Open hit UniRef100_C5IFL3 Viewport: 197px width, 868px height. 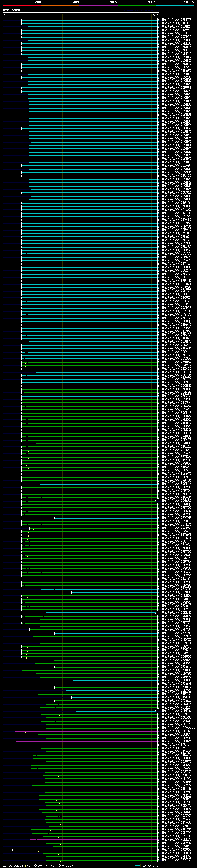click(177, 33)
